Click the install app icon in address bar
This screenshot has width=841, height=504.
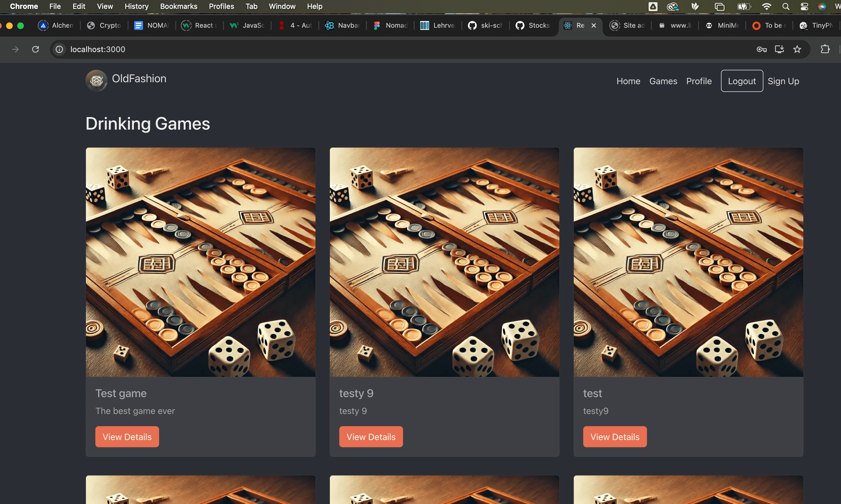click(x=779, y=49)
